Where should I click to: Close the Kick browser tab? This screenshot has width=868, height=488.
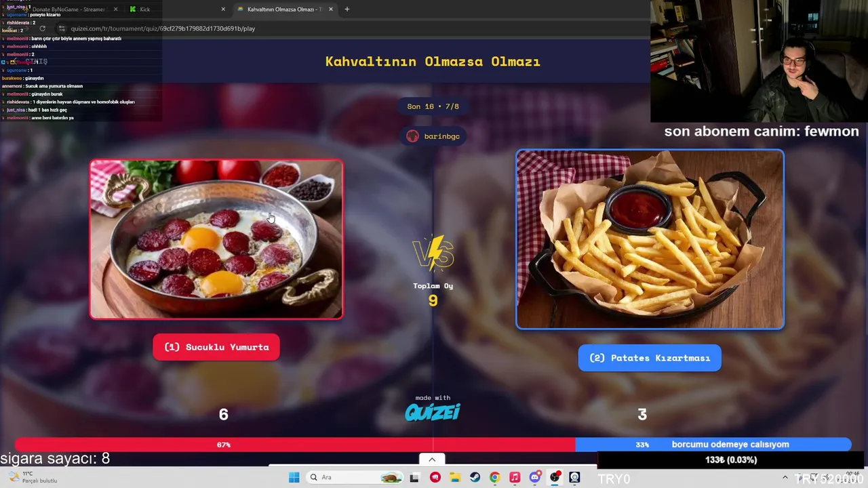point(223,9)
